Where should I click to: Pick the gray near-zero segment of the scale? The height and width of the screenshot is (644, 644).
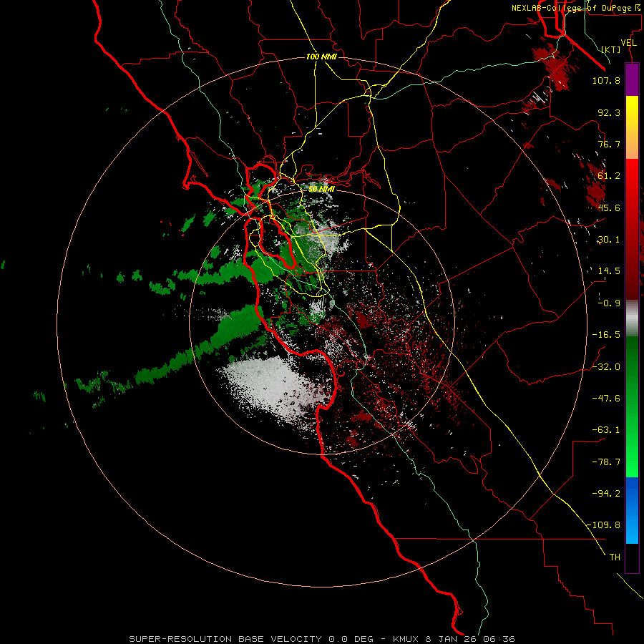[632, 318]
